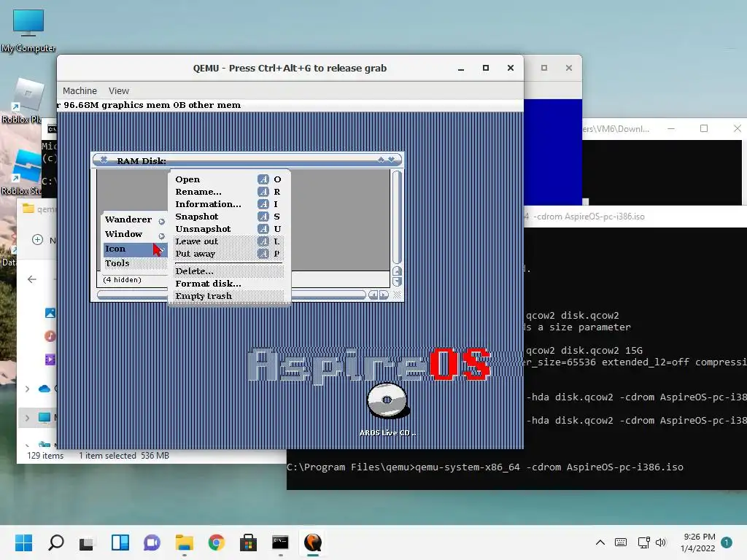747x560 pixels.
Task: Switch to the Command Prompt taskbar icon
Action: [x=280, y=542]
